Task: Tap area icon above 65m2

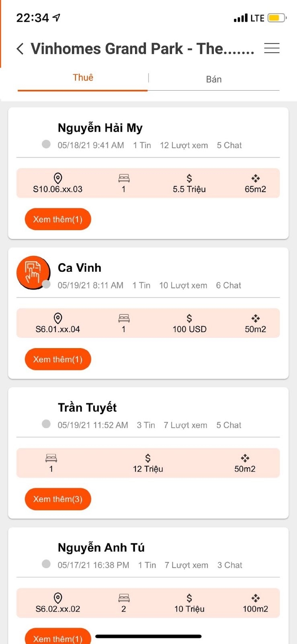Action: 256,178
